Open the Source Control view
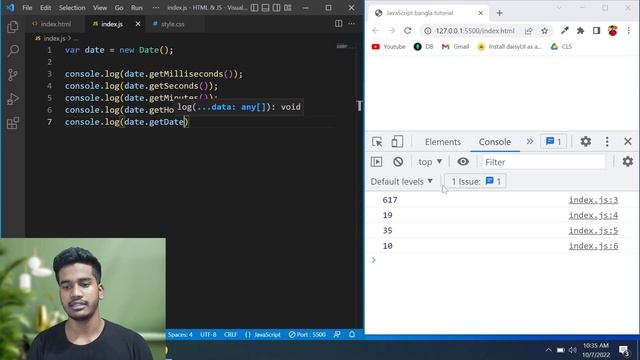640x360 pixels. point(13,75)
